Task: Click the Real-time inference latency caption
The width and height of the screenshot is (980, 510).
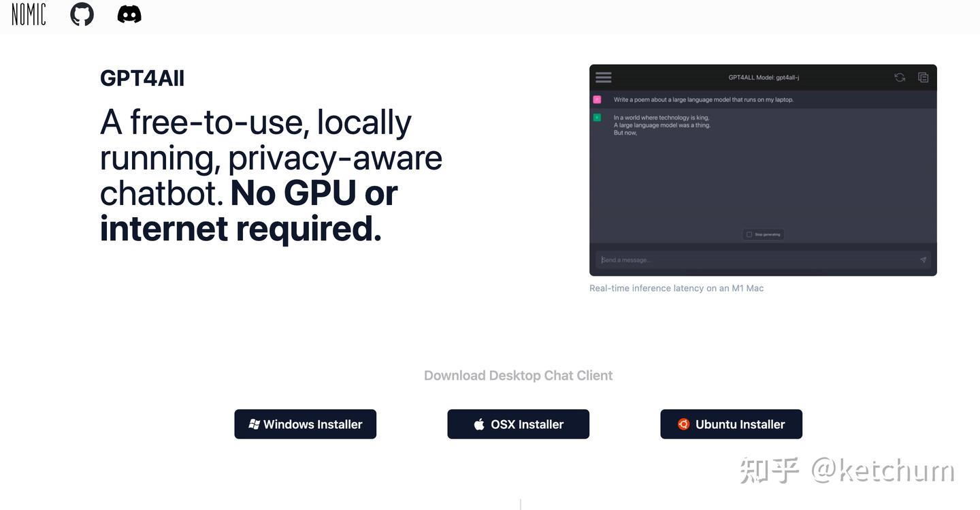Action: [676, 288]
